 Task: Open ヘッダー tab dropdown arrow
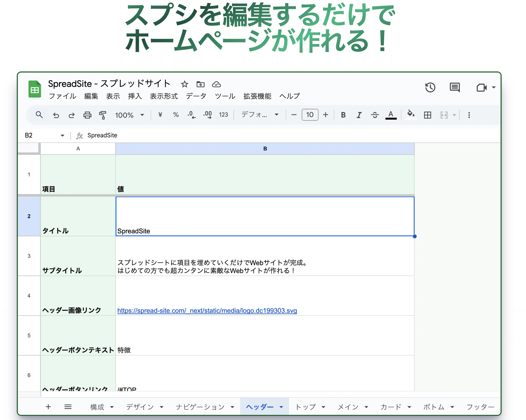[281, 407]
